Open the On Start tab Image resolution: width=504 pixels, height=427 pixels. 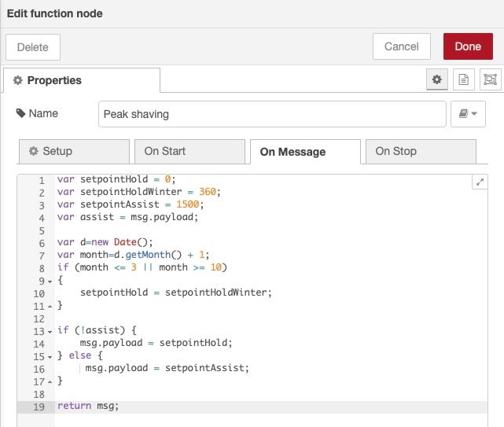click(x=189, y=151)
